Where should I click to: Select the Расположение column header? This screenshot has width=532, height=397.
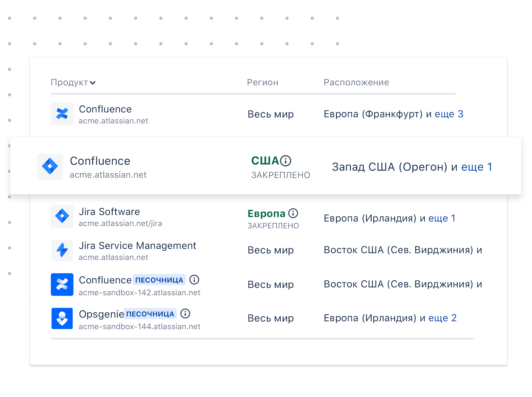356,82
